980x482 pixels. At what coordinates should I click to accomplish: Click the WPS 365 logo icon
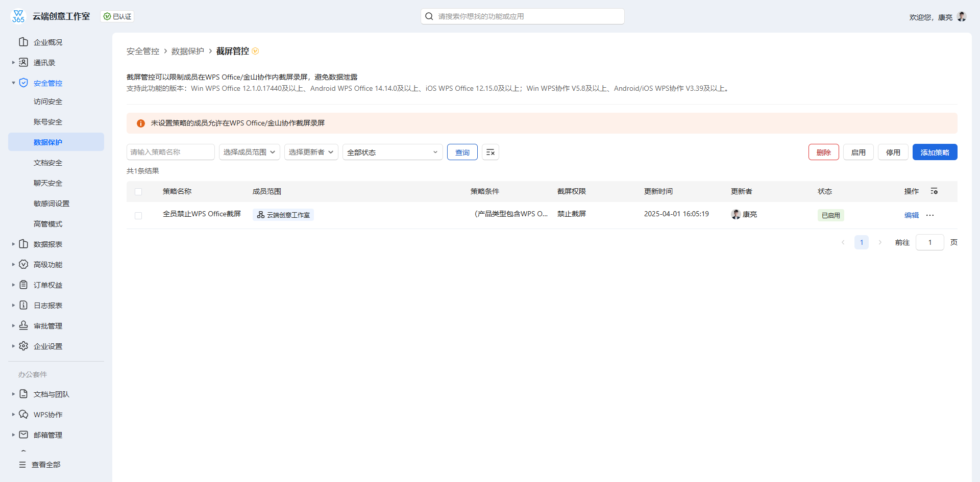click(x=18, y=16)
